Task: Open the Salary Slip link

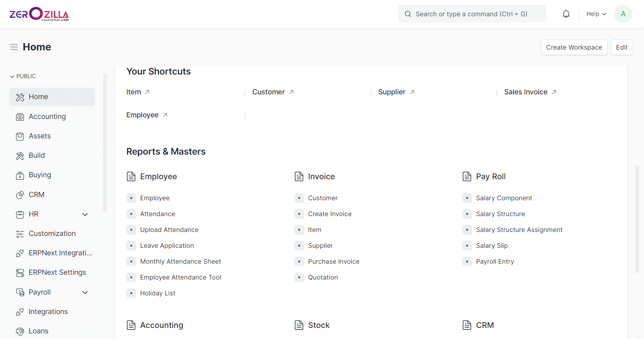Action: [x=492, y=245]
